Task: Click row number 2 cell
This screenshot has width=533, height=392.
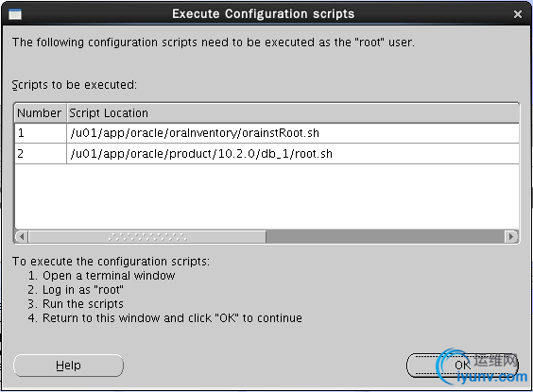Action: point(41,154)
